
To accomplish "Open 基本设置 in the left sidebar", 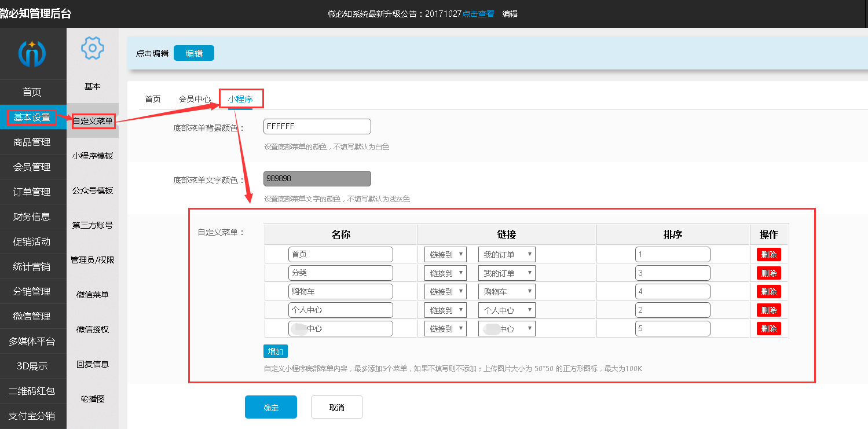I will pyautogui.click(x=32, y=118).
